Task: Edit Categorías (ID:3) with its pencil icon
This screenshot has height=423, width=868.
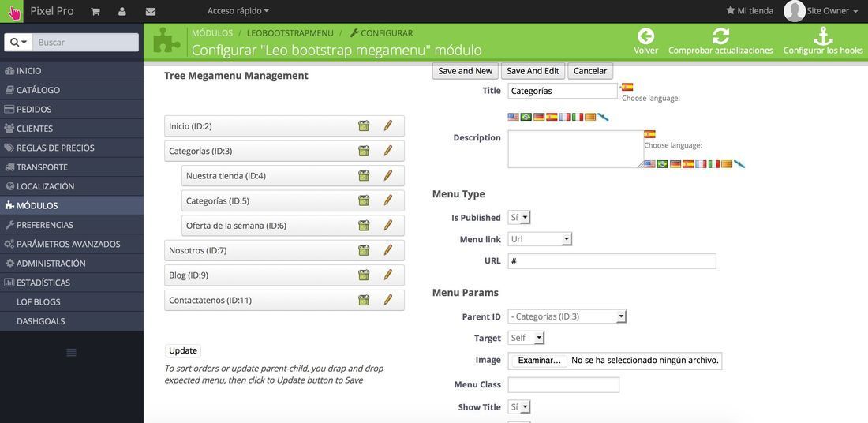Action: tap(388, 151)
